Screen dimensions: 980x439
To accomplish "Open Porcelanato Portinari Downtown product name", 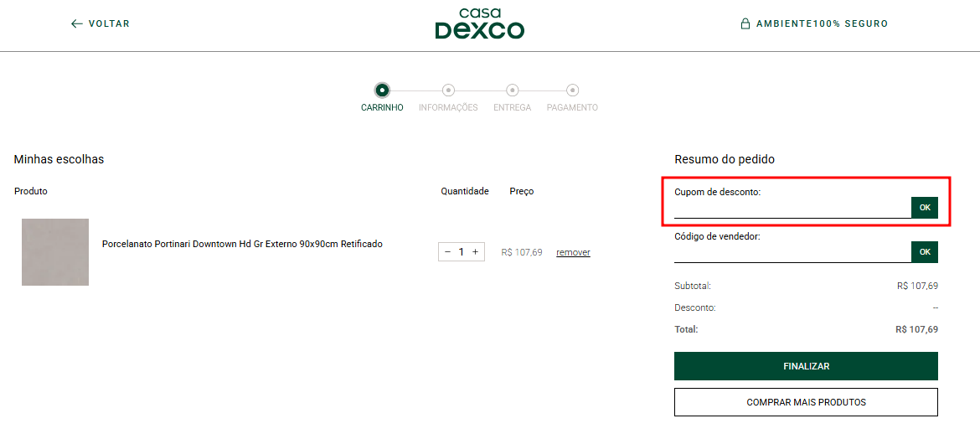I will [x=242, y=245].
